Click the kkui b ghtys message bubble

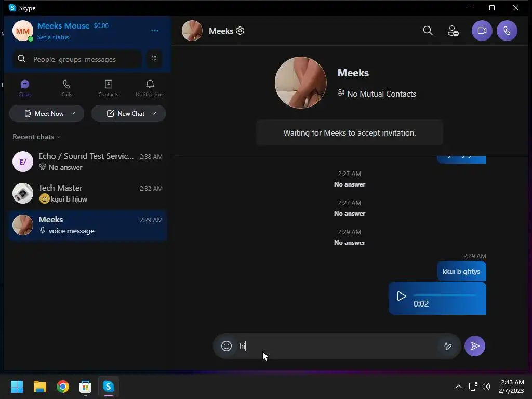click(461, 271)
